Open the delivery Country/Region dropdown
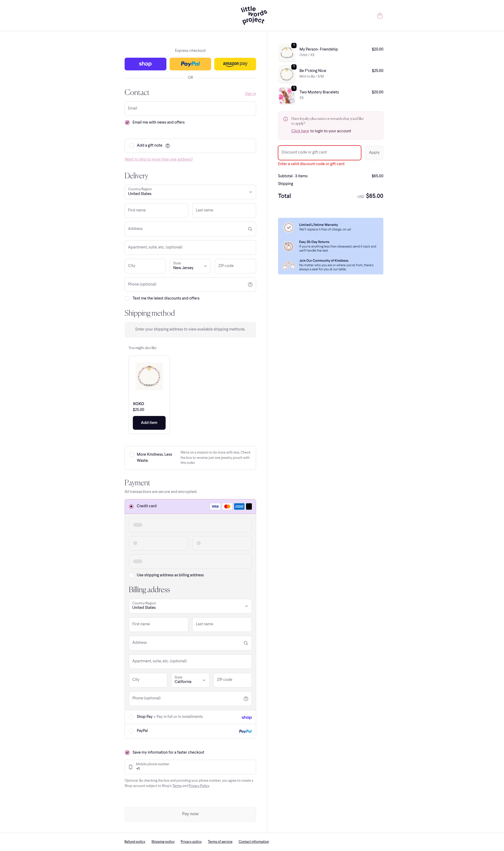This screenshot has width=504, height=851. pyautogui.click(x=190, y=192)
